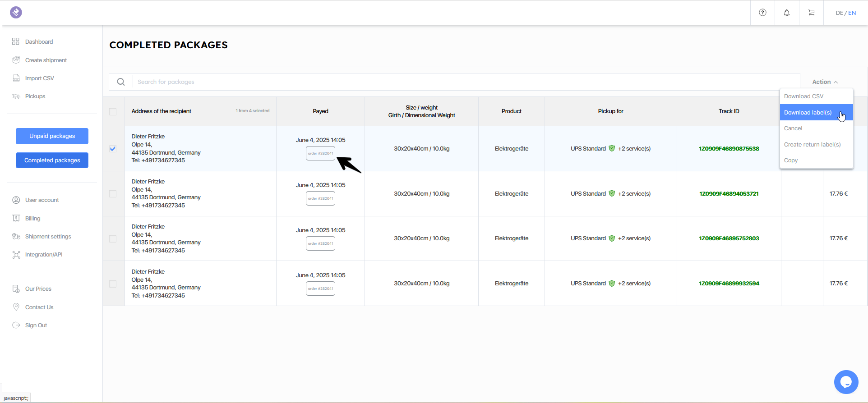Click the Dashboard grid icon
The width and height of the screenshot is (868, 403).
pyautogui.click(x=16, y=41)
